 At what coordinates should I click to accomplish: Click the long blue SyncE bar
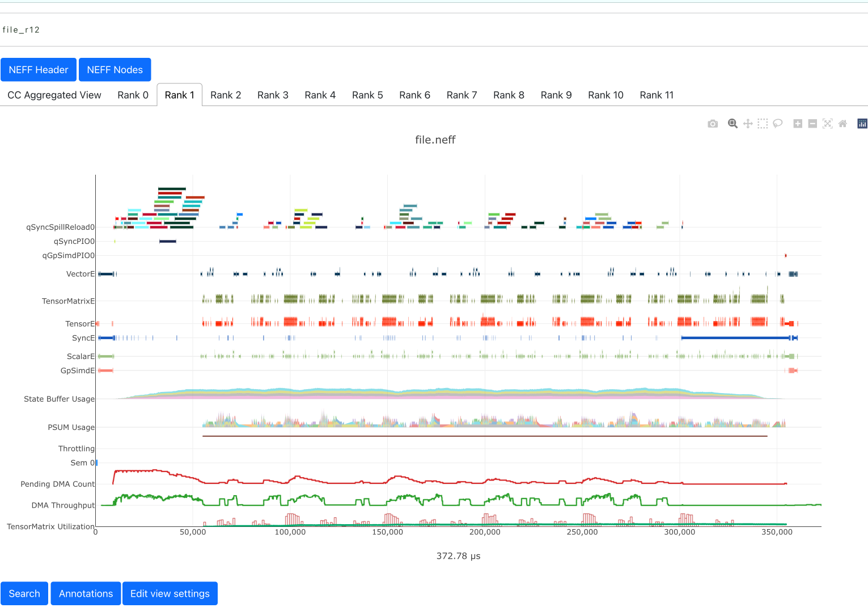click(x=734, y=338)
